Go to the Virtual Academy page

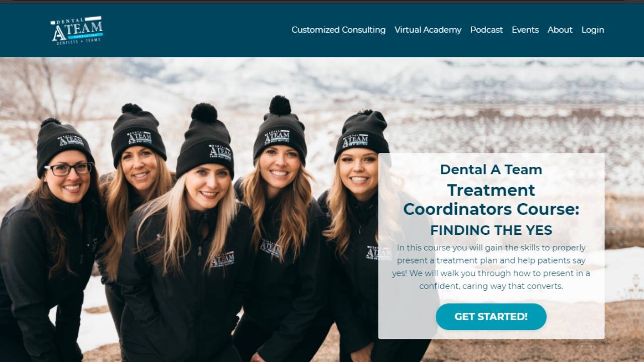428,30
